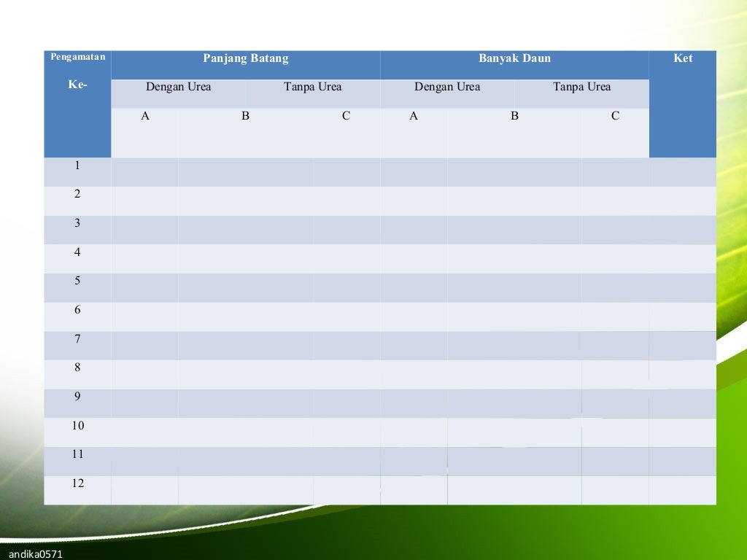
Task: Select observation row number "12"
Action: pyautogui.click(x=78, y=483)
